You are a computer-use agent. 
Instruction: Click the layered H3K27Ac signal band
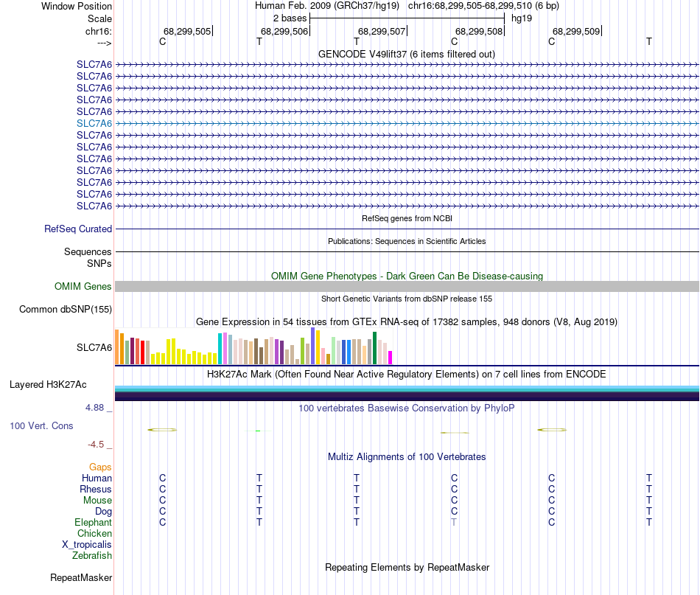click(407, 393)
